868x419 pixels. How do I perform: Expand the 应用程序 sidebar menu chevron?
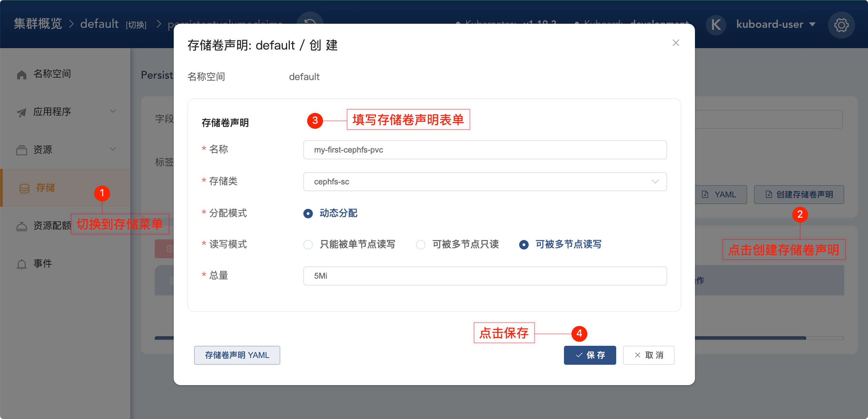[x=113, y=111]
